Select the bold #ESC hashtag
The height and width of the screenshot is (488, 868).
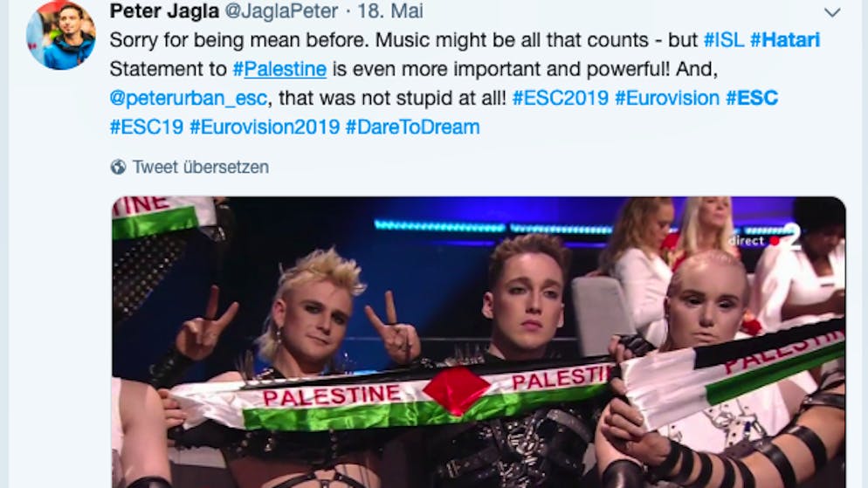[752, 98]
